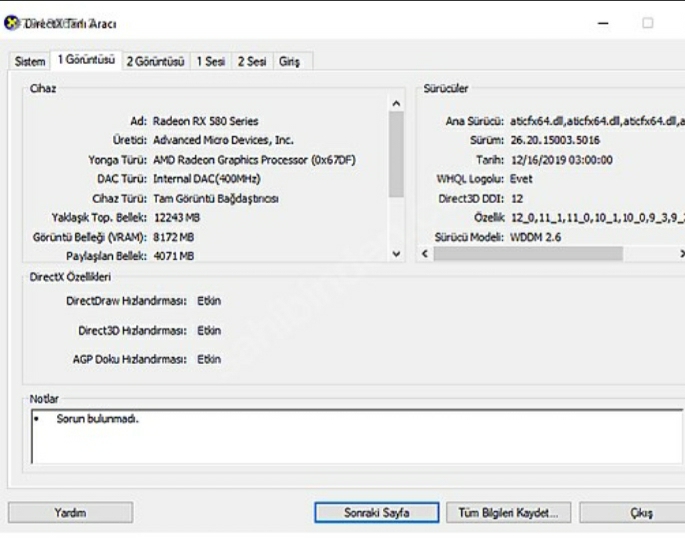Click the 'Direct3D Hızlandırması:' label

pyautogui.click(x=132, y=331)
